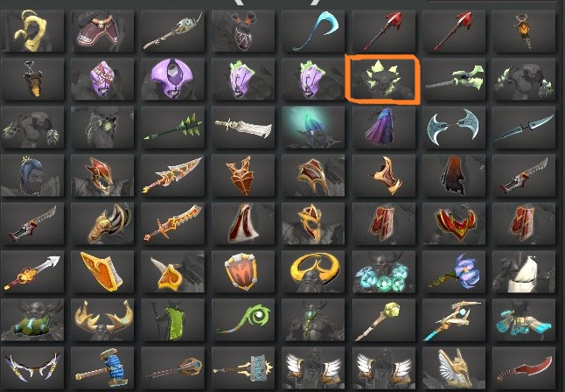Select the golden antlers headpiece item
Screen dimensions: 565x392
coord(102,320)
